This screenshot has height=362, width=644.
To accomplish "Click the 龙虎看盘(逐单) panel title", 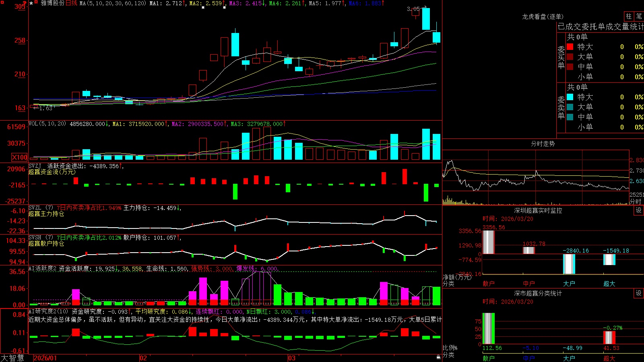I will 543,16.
